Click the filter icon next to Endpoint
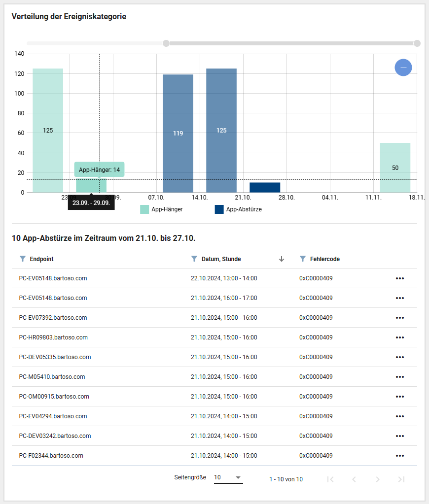Image resolution: width=429 pixels, height=504 pixels. click(x=22, y=259)
